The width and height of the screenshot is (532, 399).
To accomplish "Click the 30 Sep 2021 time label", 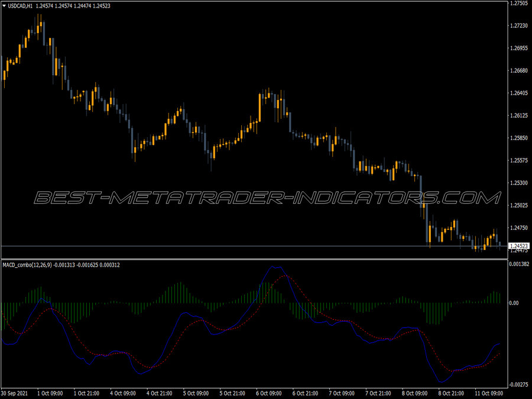I will (x=15, y=393).
